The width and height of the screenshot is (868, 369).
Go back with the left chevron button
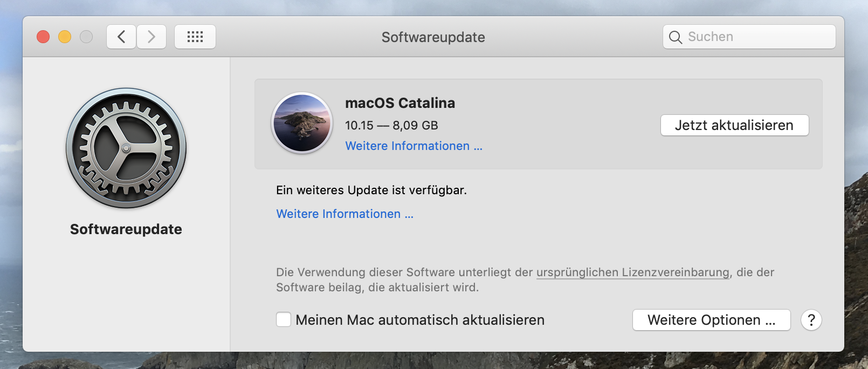click(x=121, y=37)
